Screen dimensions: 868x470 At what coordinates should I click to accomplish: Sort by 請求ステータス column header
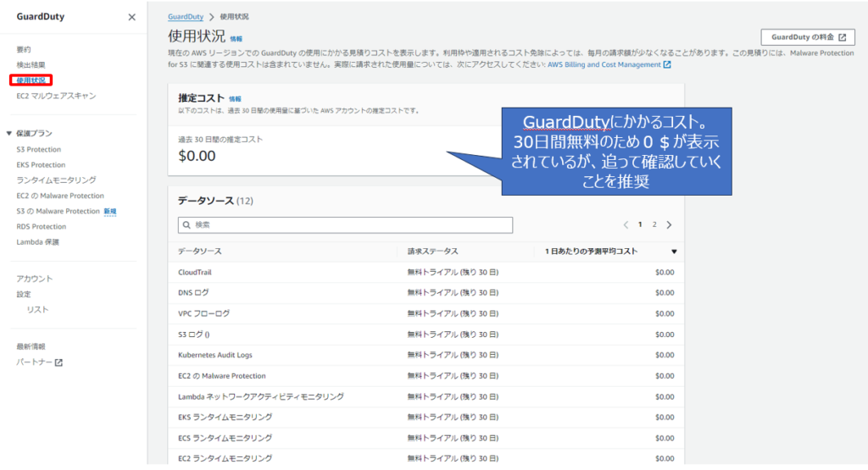[433, 251]
